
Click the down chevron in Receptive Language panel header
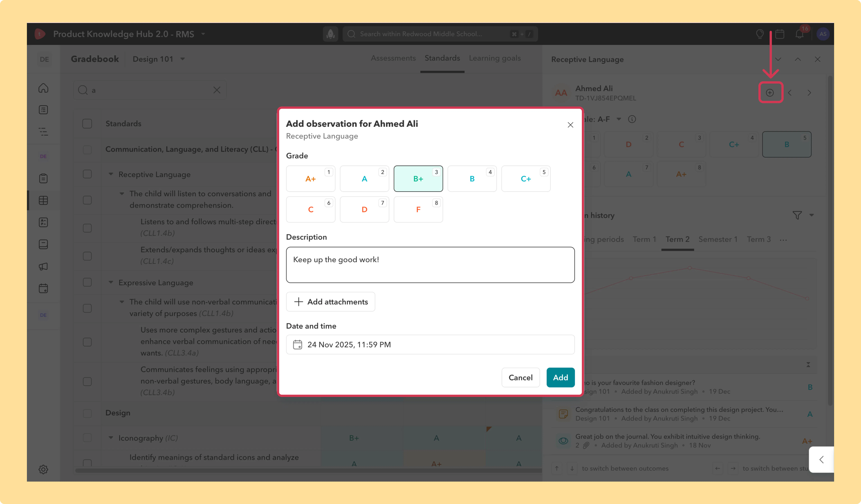778,59
